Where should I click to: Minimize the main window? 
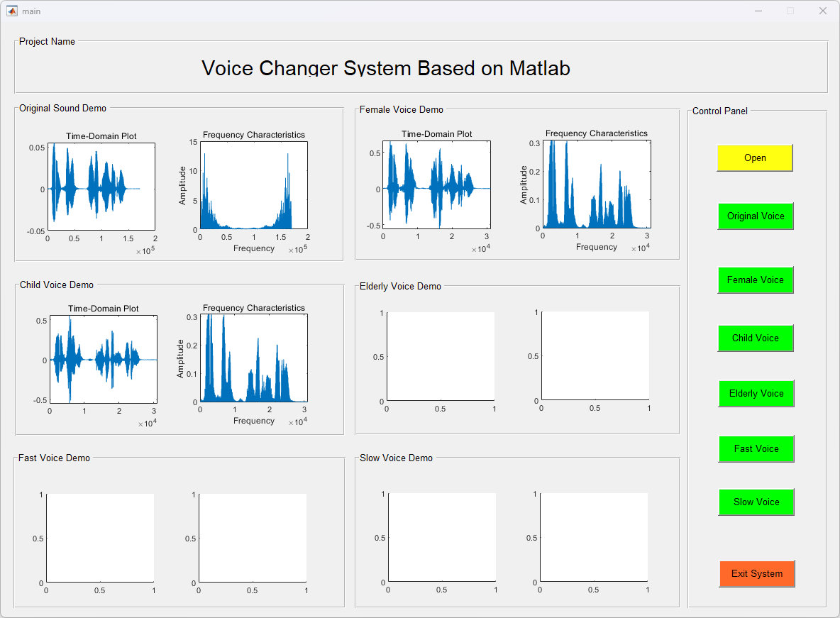click(758, 11)
